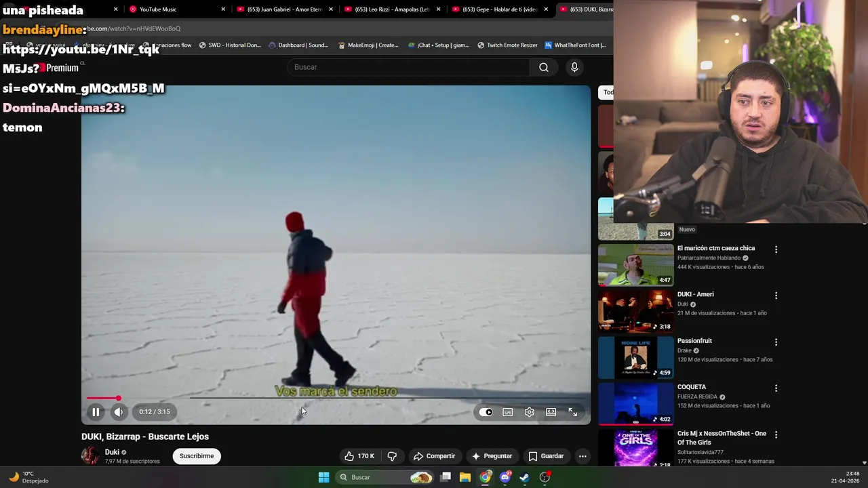
Task: Click the video progress bar scrubber
Action: [x=118, y=399]
